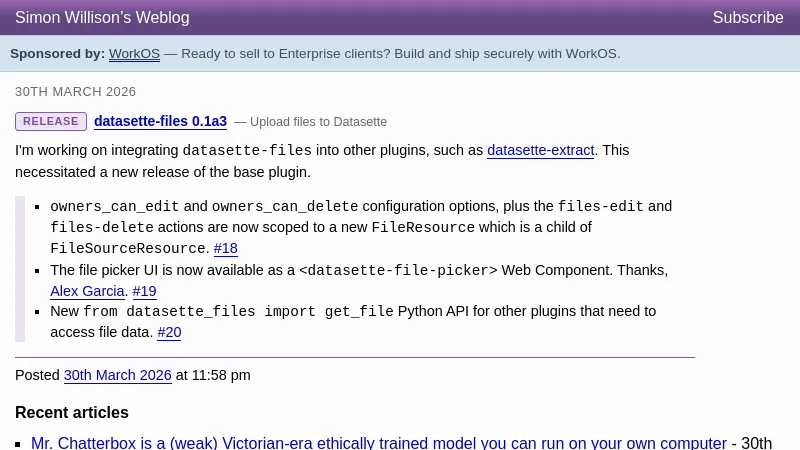Open the Simon Willison's Weblog home link
This screenshot has height=450, width=800.
(x=102, y=18)
